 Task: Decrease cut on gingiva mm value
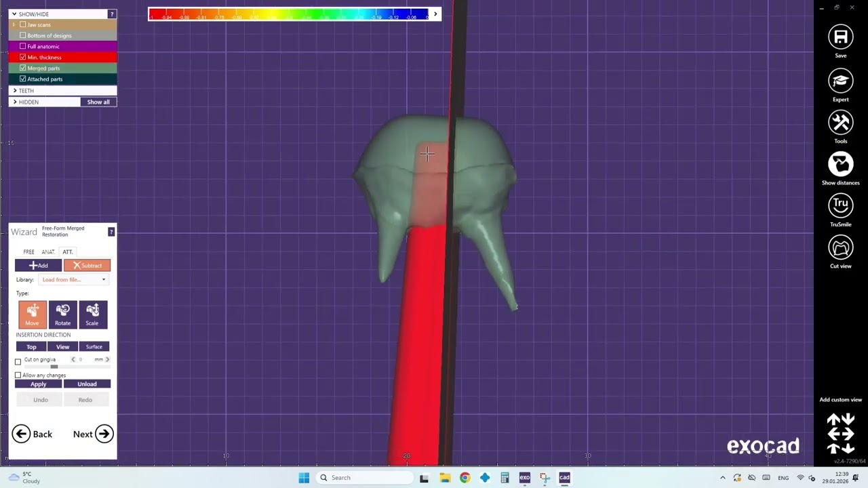coord(73,359)
